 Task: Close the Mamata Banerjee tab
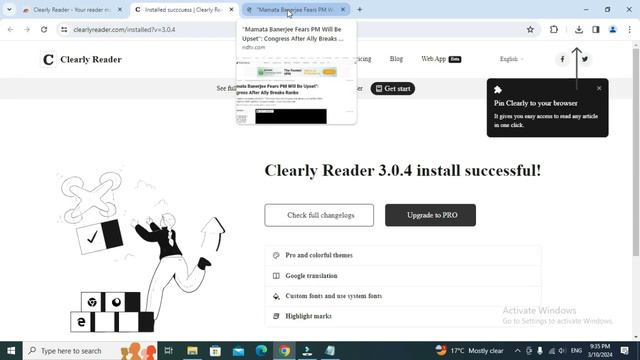(343, 9)
